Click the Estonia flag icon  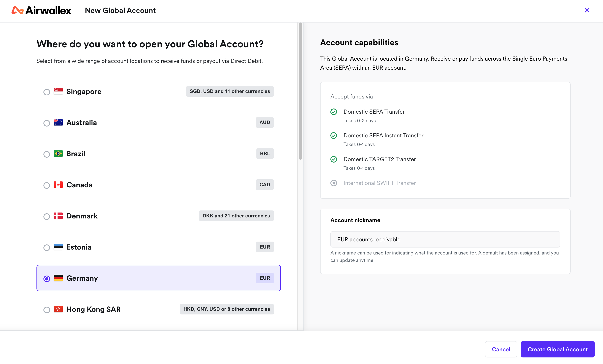click(58, 247)
